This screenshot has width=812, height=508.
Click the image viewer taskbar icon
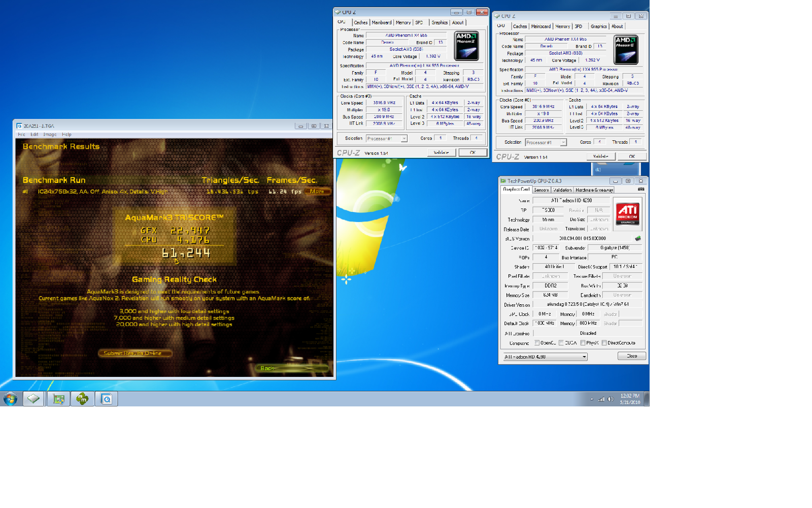[x=107, y=399]
